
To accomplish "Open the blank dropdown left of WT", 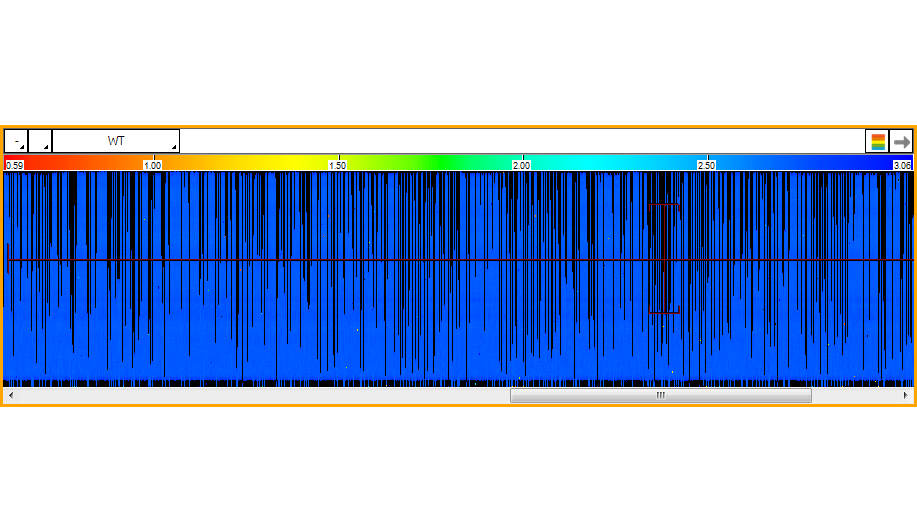I will [x=40, y=141].
